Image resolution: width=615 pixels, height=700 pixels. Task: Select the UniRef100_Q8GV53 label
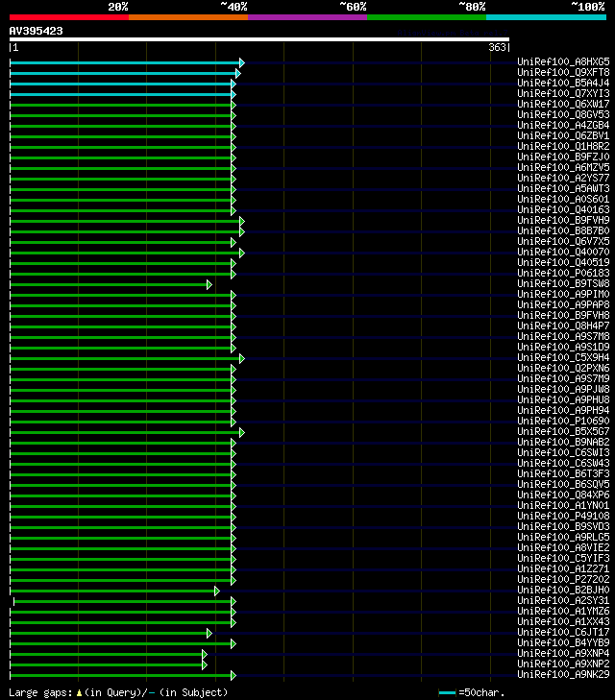tap(563, 114)
